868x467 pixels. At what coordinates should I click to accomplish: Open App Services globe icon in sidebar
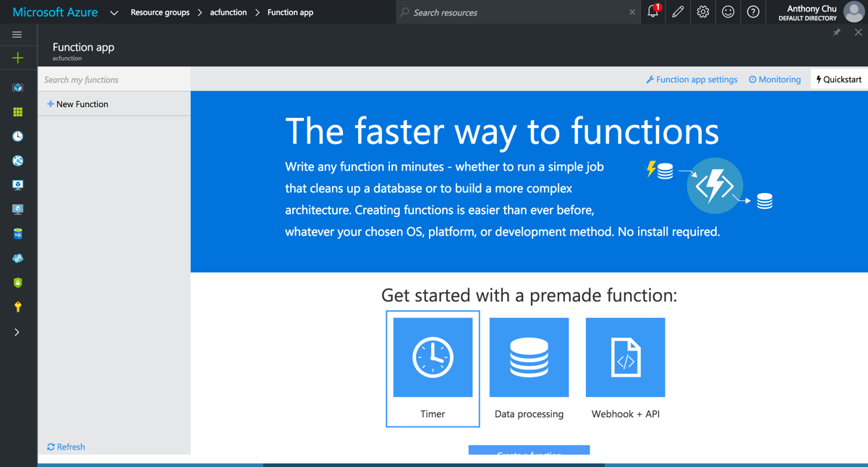click(x=17, y=160)
